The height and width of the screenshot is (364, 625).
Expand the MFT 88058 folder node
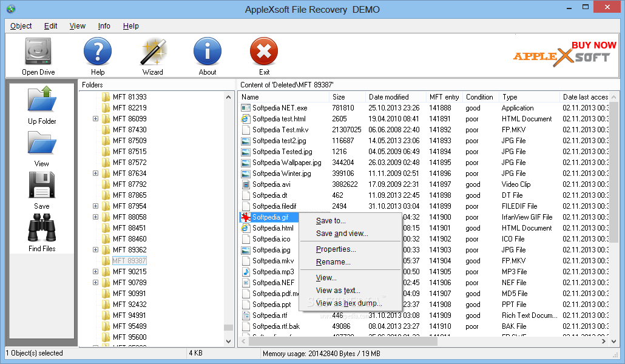coord(96,217)
